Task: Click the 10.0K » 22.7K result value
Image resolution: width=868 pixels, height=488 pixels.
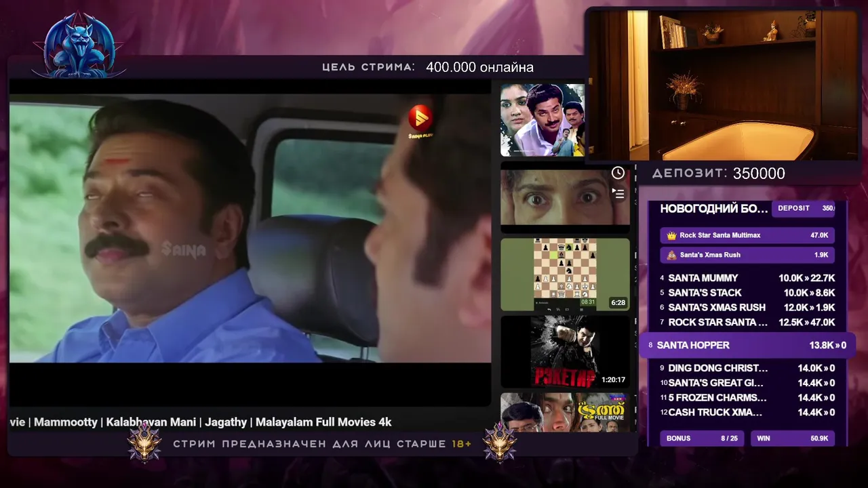Action: pos(806,278)
